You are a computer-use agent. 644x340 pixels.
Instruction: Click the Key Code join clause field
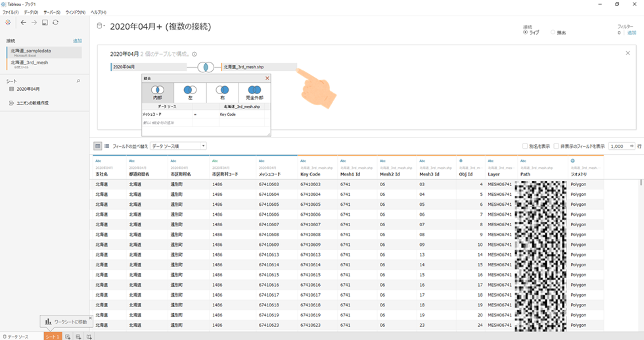242,114
